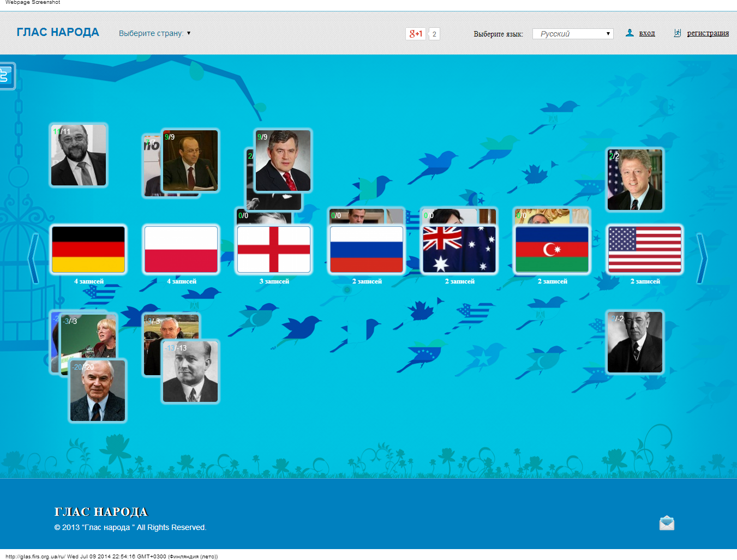Click '2 записей' under United States flag

coord(645,281)
